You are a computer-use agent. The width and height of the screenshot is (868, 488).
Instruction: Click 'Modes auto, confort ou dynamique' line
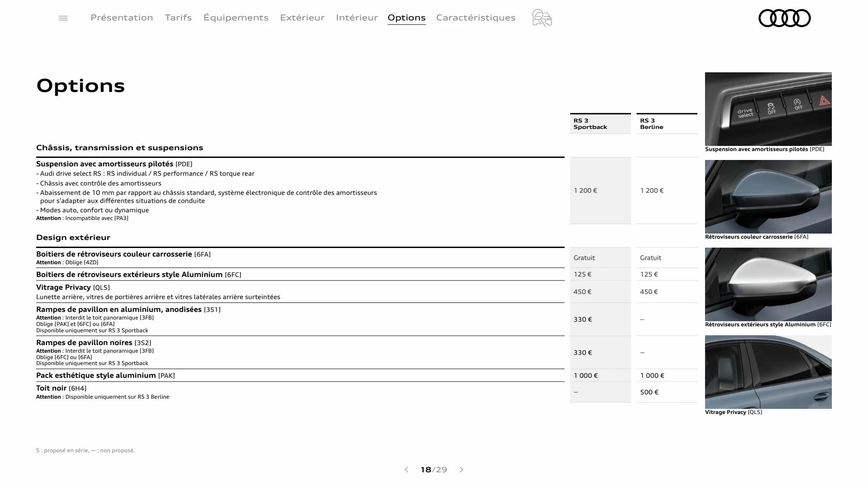pos(92,210)
